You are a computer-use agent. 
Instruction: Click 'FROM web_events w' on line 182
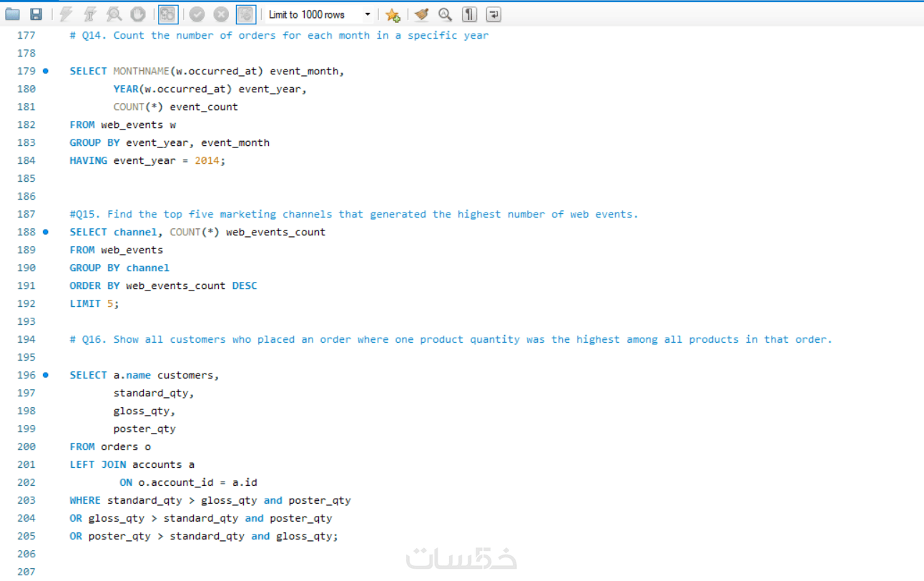click(123, 125)
